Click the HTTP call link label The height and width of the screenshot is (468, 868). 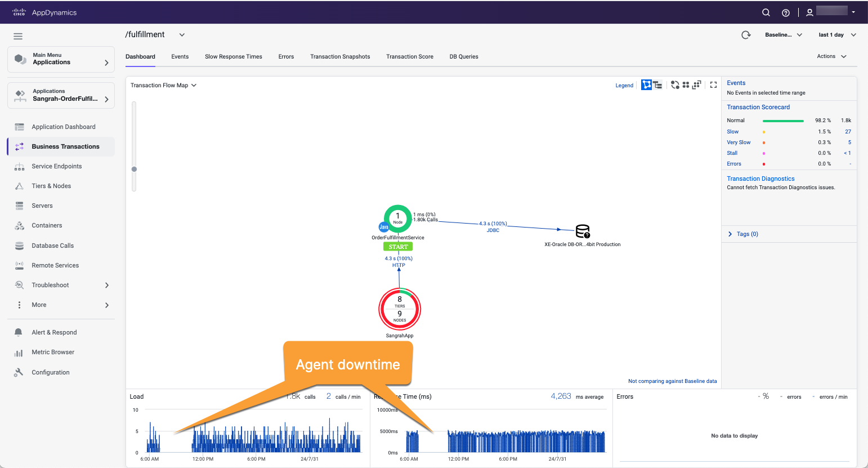[399, 265]
